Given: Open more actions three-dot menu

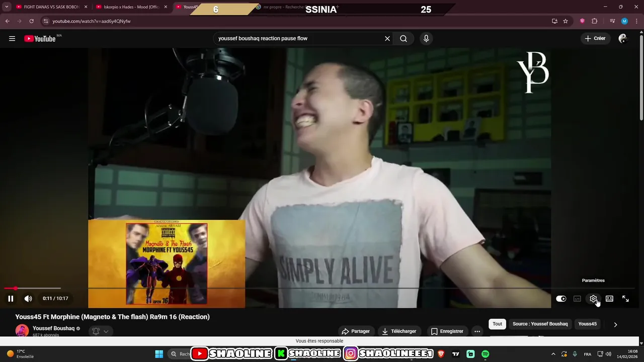Looking at the screenshot, I should coord(477,331).
